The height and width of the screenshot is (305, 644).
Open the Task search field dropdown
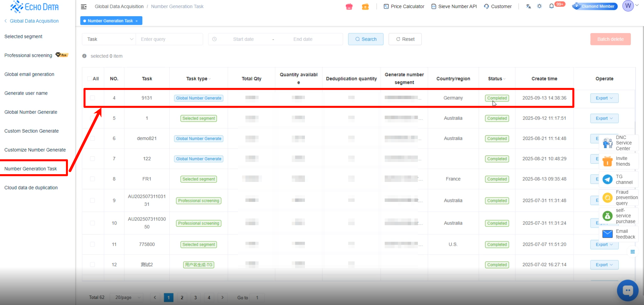(109, 39)
